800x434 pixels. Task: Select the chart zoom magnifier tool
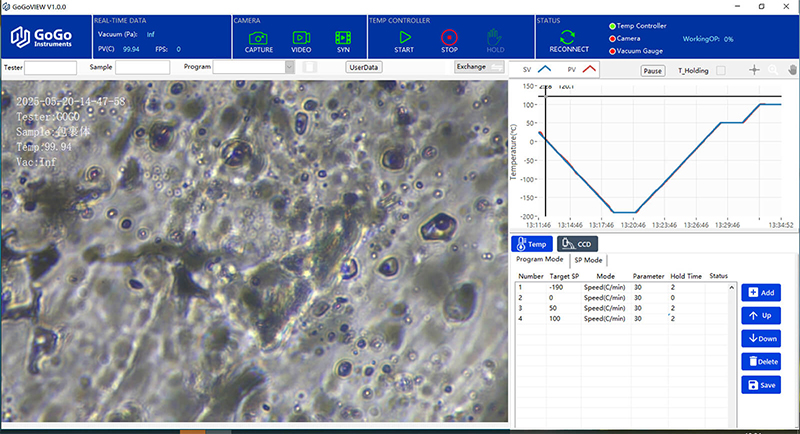tap(773, 70)
